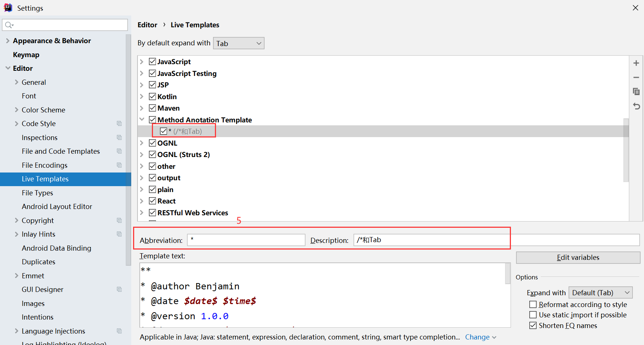Open the By default expand with dropdown
644x345 pixels.
(x=239, y=43)
